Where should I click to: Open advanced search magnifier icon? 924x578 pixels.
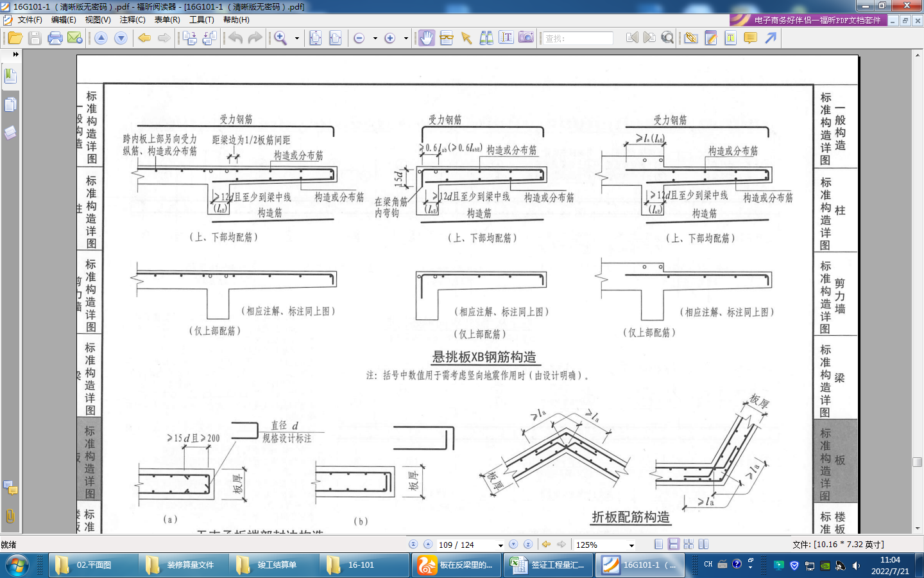(x=667, y=38)
